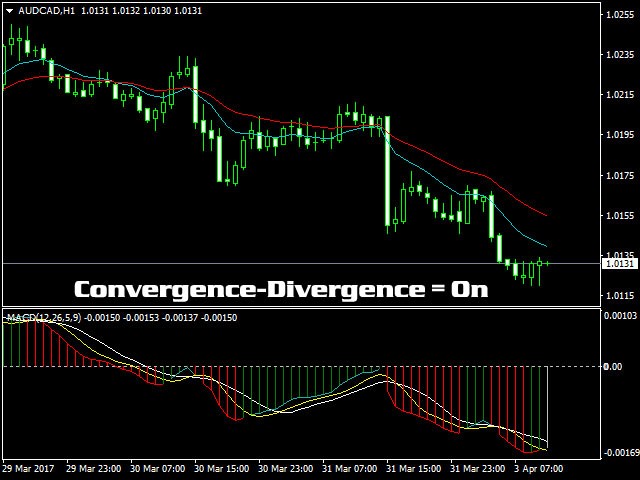The width and height of the screenshot is (640, 480).
Task: Click the 1.0235 price scale label
Action: tap(620, 55)
